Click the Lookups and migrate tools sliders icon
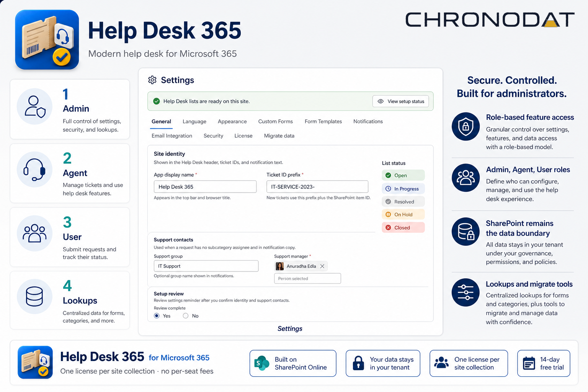Screen dimensions: 588x392 click(x=466, y=292)
